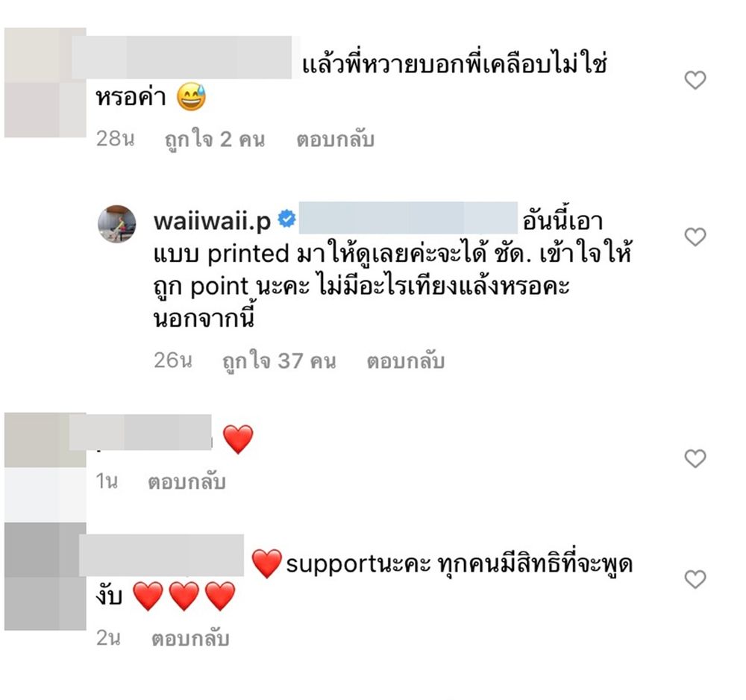Screen dimensions: 746x700
Task: Click the blurred mention in waiiwaii.p's reply
Action: (408, 218)
